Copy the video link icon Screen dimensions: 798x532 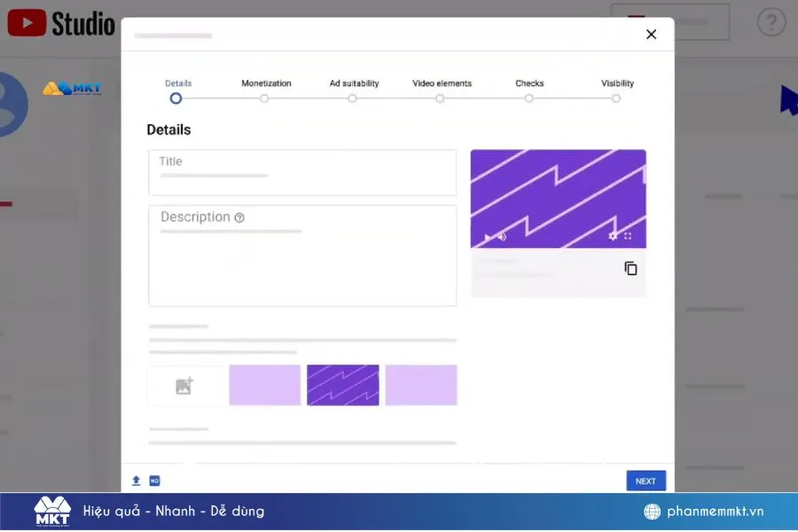[x=630, y=268]
